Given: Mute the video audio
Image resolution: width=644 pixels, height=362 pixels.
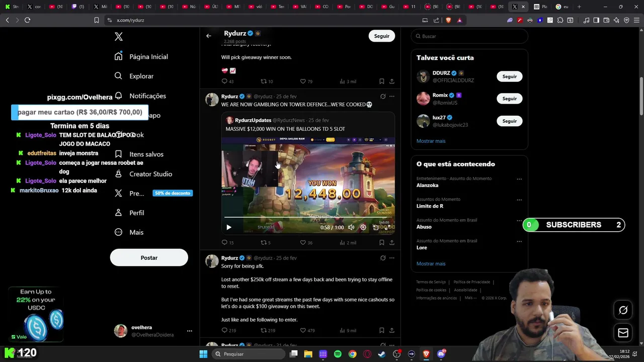Looking at the screenshot, I should tap(351, 227).
